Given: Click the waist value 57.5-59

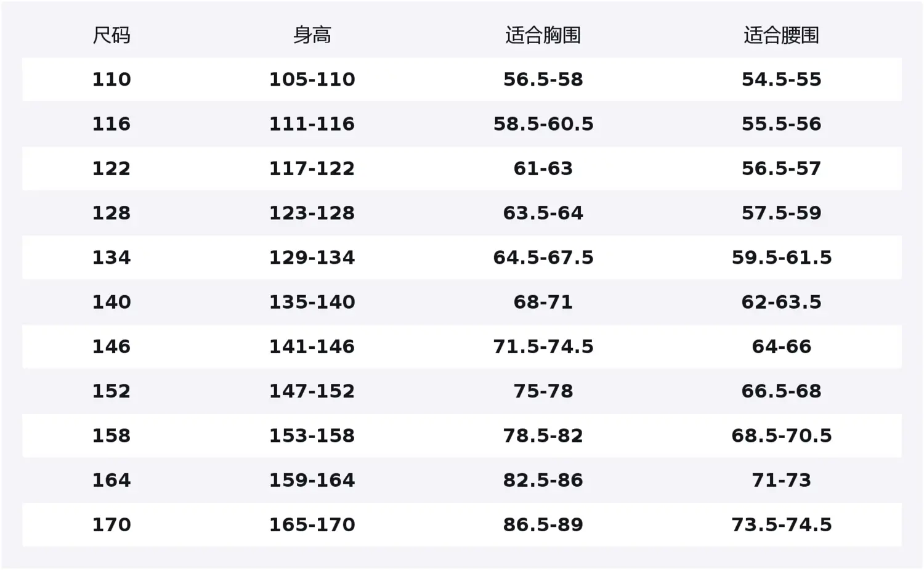Looking at the screenshot, I should (x=781, y=213).
